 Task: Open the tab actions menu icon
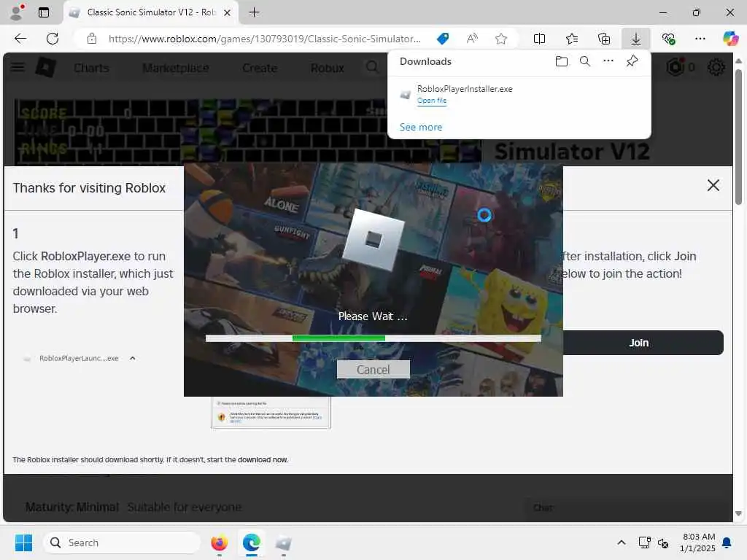point(44,12)
